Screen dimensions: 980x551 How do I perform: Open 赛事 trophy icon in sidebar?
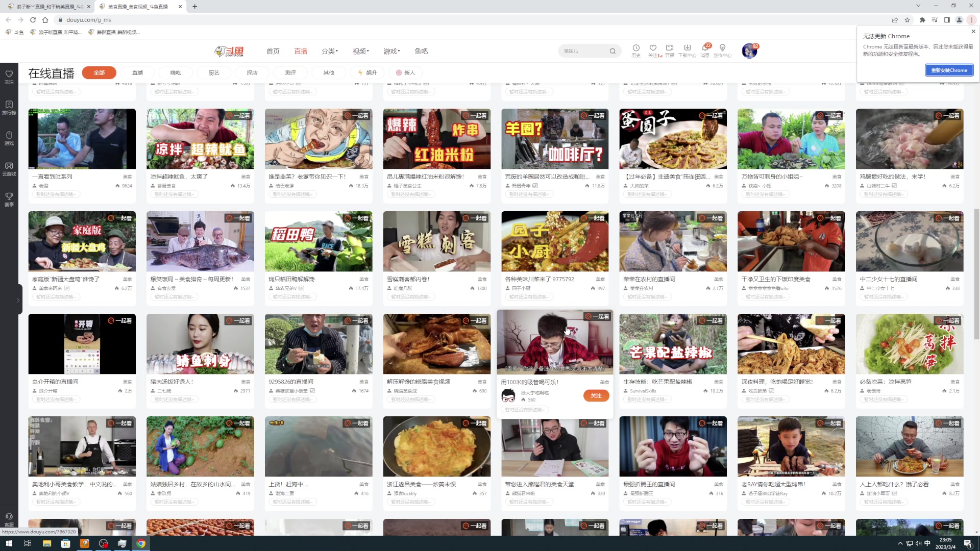point(9,199)
